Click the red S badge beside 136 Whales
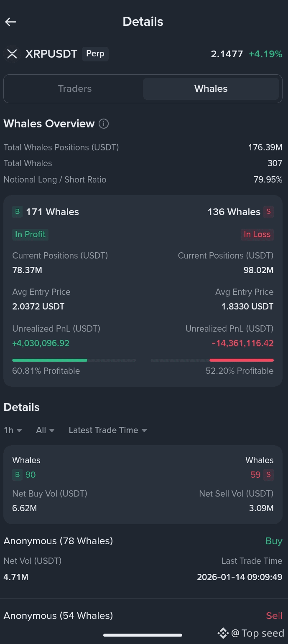Screen dimensions: 288x644 [x=268, y=212]
